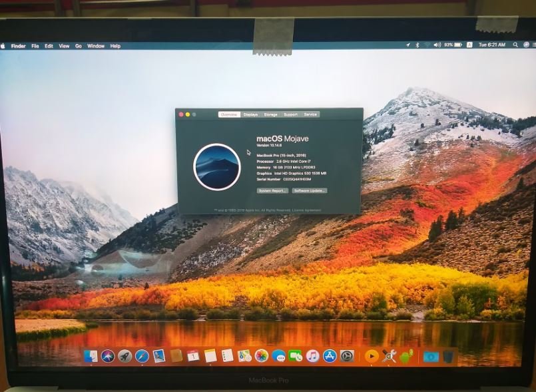Open wrench and screwdriver utility icon
536x392 pixels.
click(389, 356)
